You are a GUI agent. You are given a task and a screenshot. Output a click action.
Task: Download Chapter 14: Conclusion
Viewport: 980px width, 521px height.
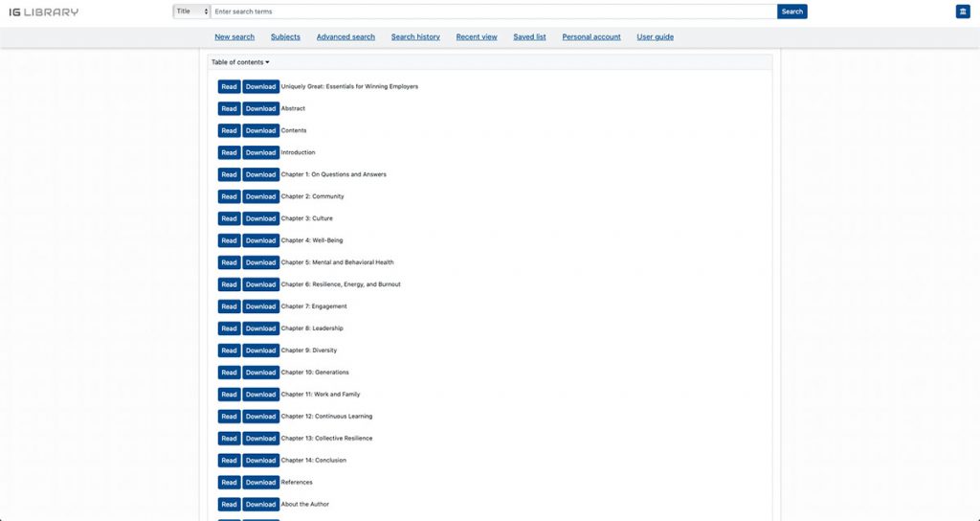[x=260, y=461]
